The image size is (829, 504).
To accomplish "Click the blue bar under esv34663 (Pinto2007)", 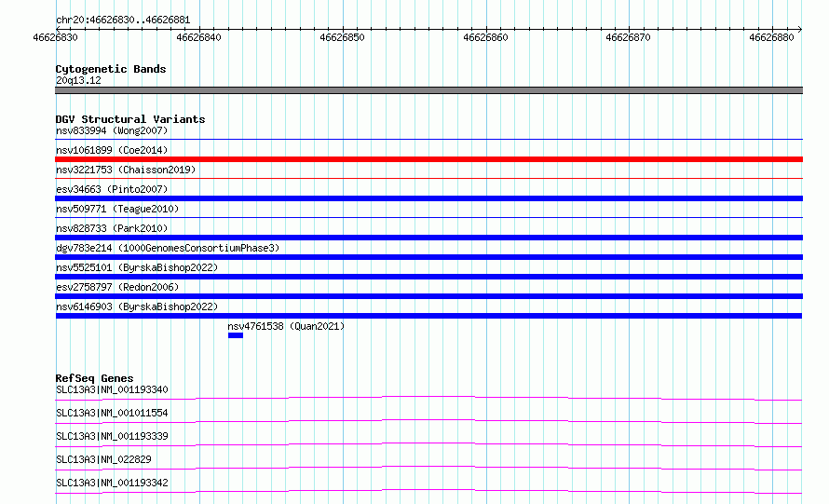I will click(x=428, y=198).
